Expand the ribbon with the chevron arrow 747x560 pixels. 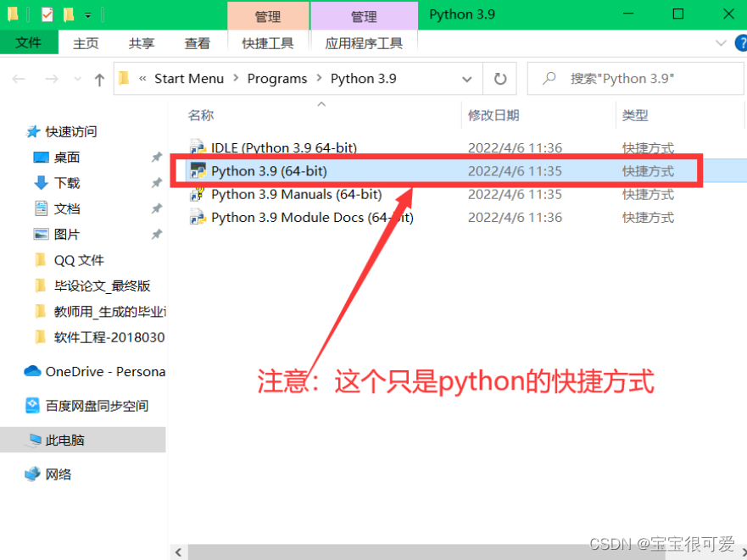[x=720, y=43]
